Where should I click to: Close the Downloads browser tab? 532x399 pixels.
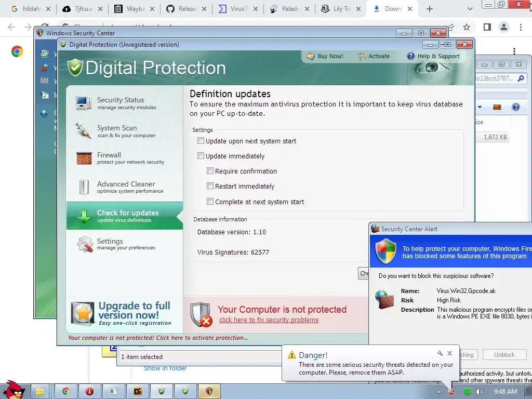tap(410, 9)
